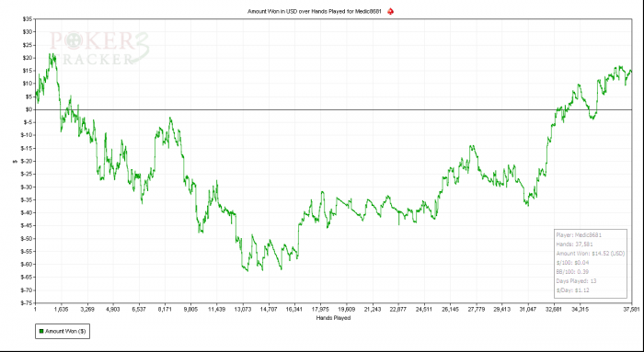
Task: Click the '8,171' x-axis tick label
Action: click(x=165, y=310)
